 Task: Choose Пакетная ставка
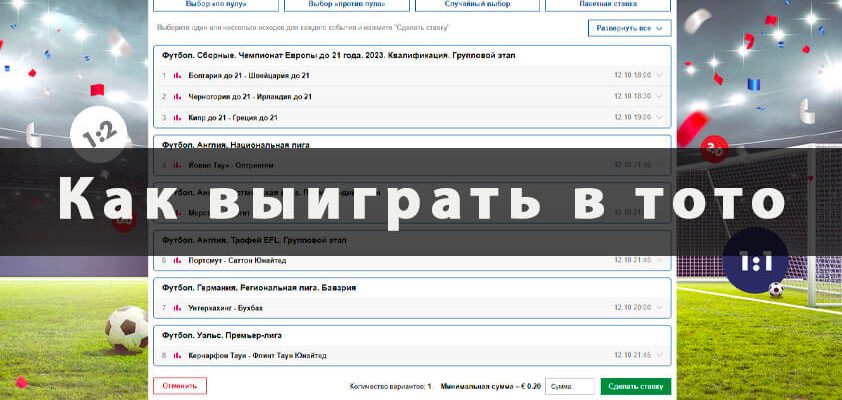click(608, 4)
